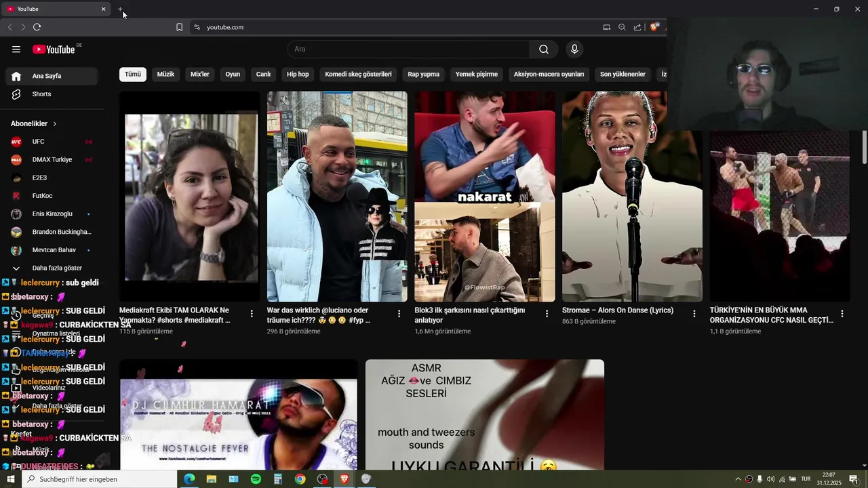Viewport: 868px width, 488px height.
Task: Open the UFC channel subscription
Action: (x=53, y=142)
